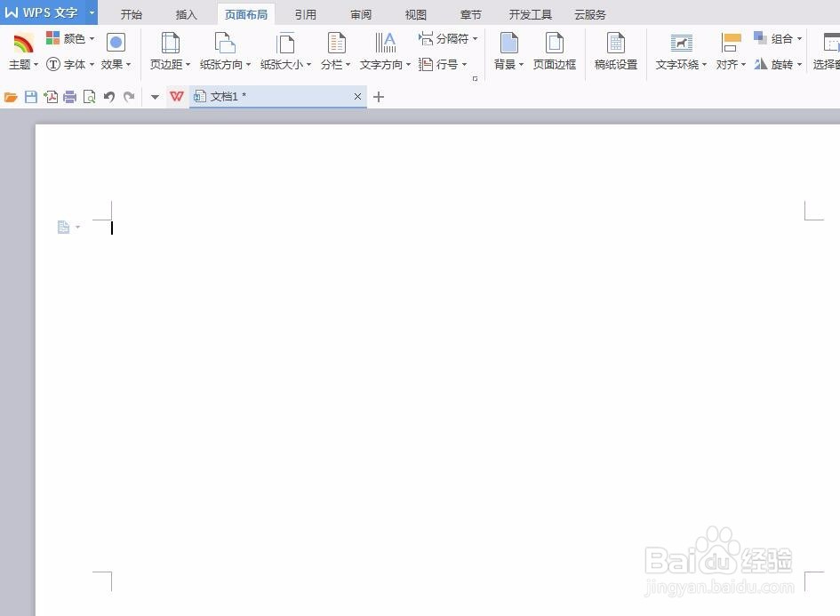This screenshot has width=840, height=616.
Task: Switch to the 云服务 tab
Action: click(590, 14)
